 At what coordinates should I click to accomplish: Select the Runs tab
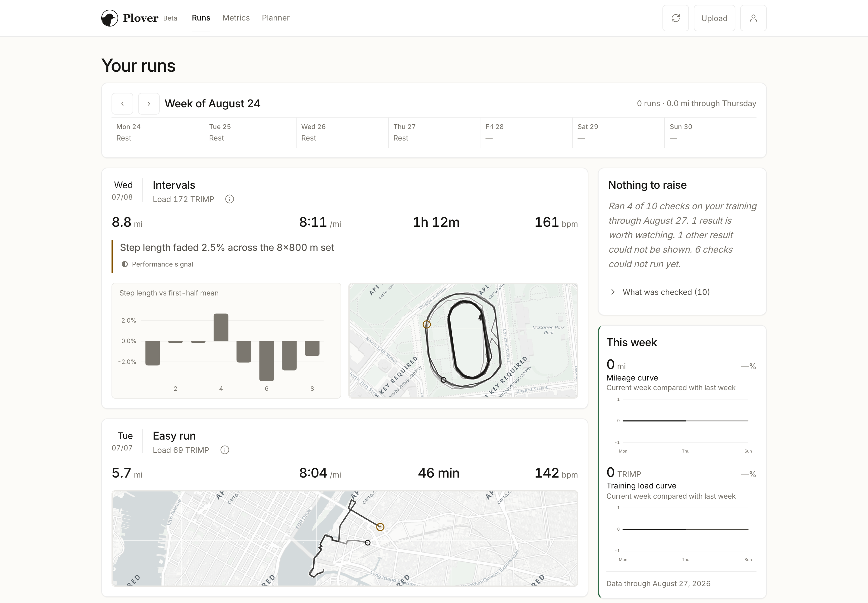pos(201,18)
